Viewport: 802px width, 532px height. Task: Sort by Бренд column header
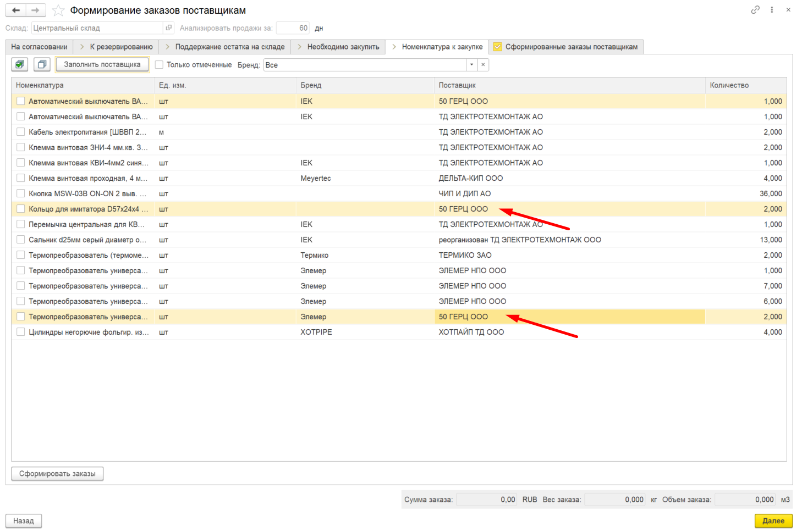365,85
